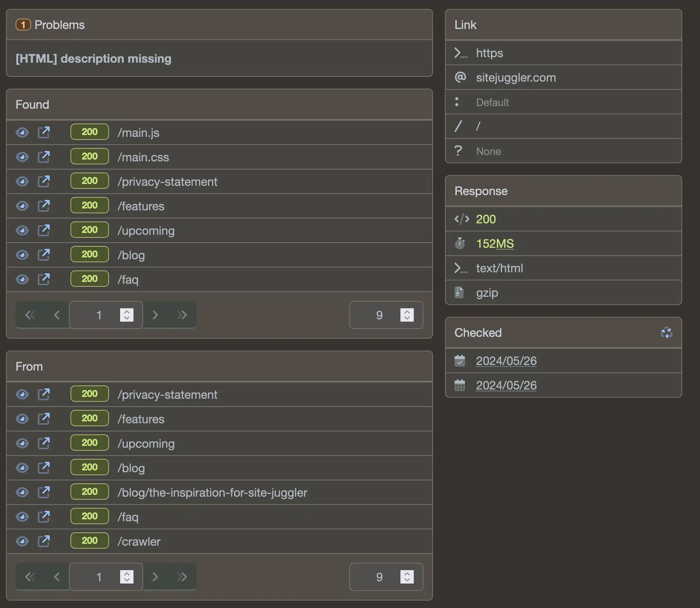Open /main.js externally from Found list
Image resolution: width=700 pixels, height=608 pixels.
click(44, 132)
